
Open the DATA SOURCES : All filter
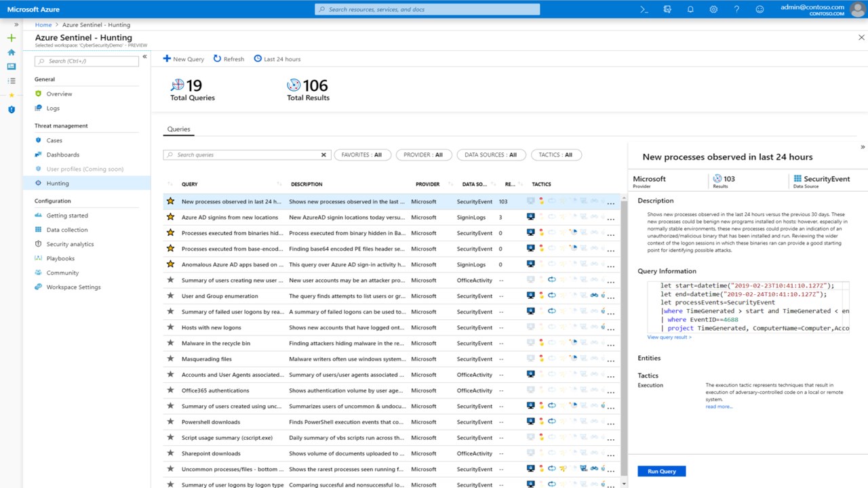click(x=490, y=155)
